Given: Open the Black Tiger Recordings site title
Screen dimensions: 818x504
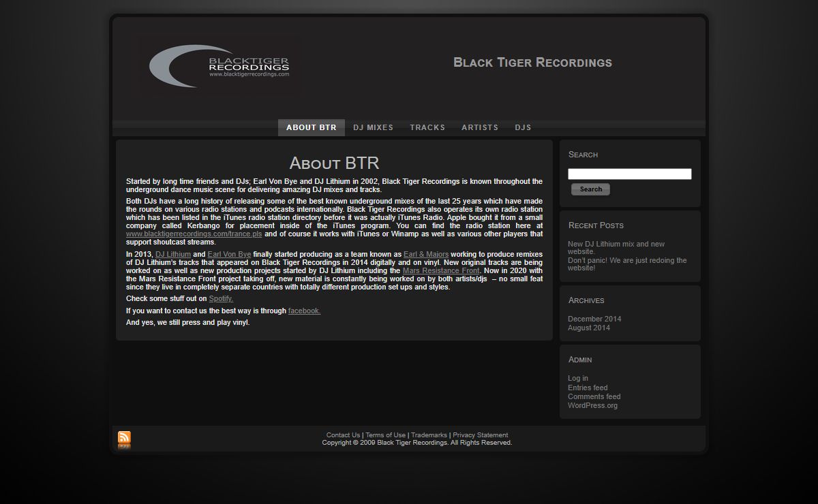Looking at the screenshot, I should 532,63.
